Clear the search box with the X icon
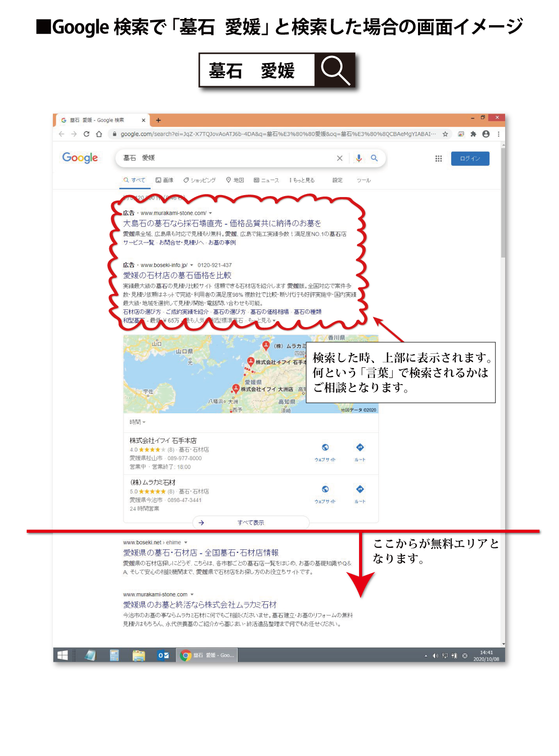 (339, 158)
